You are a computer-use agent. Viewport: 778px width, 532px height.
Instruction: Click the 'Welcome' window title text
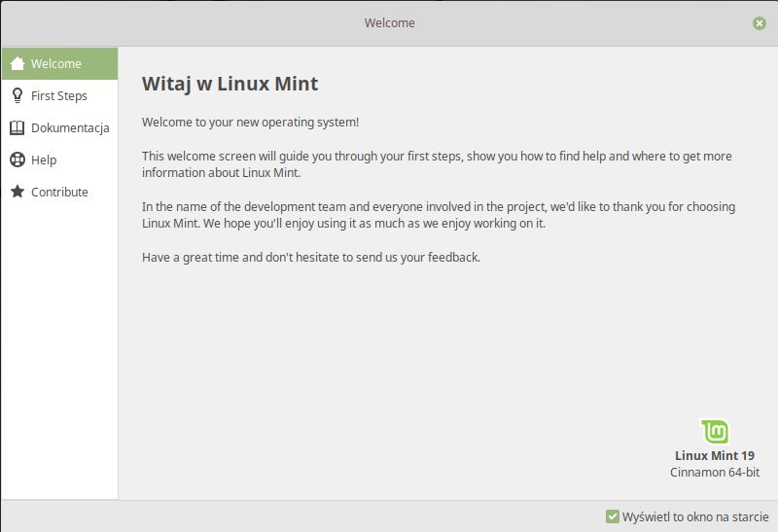click(390, 22)
